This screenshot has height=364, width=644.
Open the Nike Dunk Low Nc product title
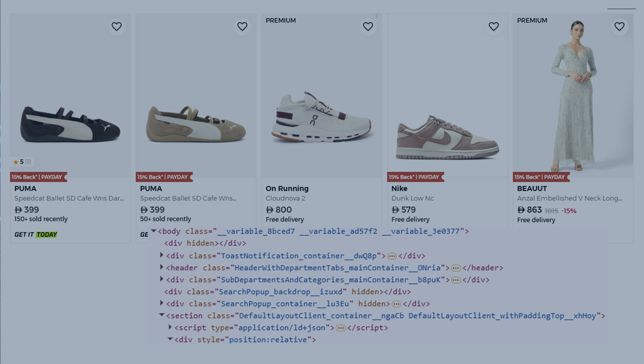tap(412, 198)
